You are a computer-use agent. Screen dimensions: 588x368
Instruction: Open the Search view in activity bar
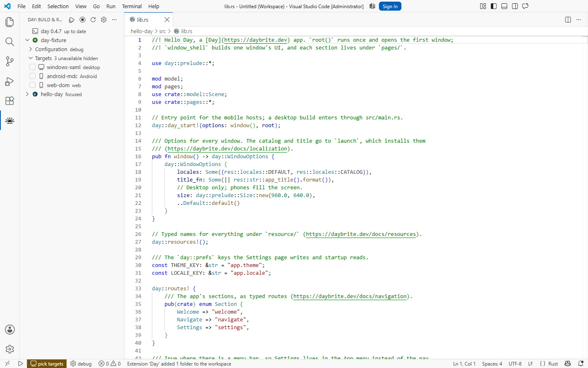[10, 42]
